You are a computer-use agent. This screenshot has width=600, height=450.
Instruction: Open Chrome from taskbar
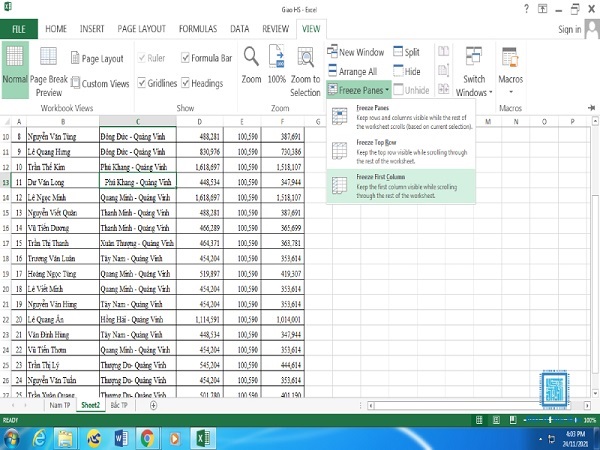[147, 438]
